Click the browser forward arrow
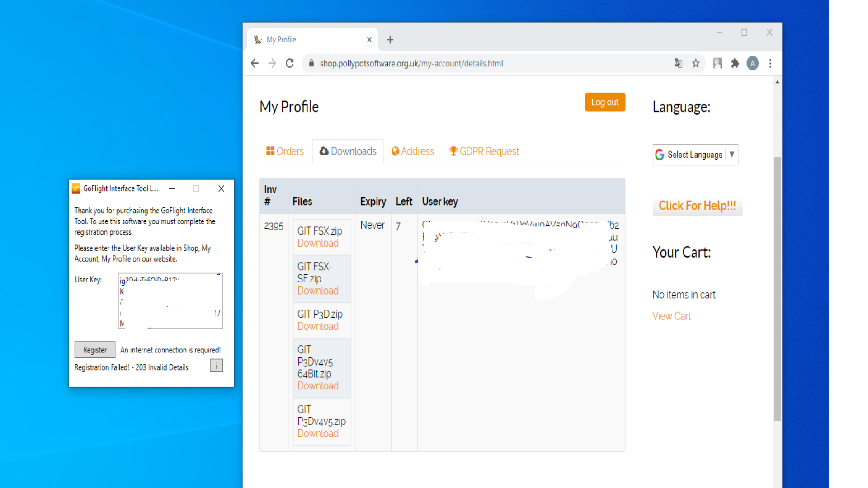The width and height of the screenshot is (868, 488). coord(272,63)
